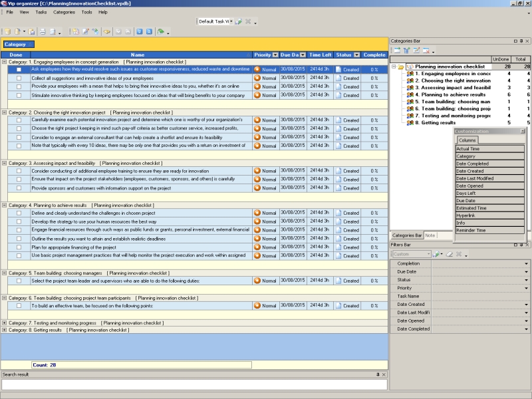Click the first icon in the Categories Bar toolbar
Image resolution: width=532 pixels, height=399 pixels.
[x=396, y=50]
